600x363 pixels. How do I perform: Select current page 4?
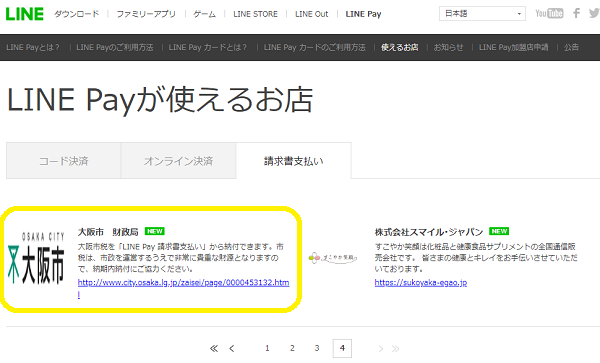[342, 348]
